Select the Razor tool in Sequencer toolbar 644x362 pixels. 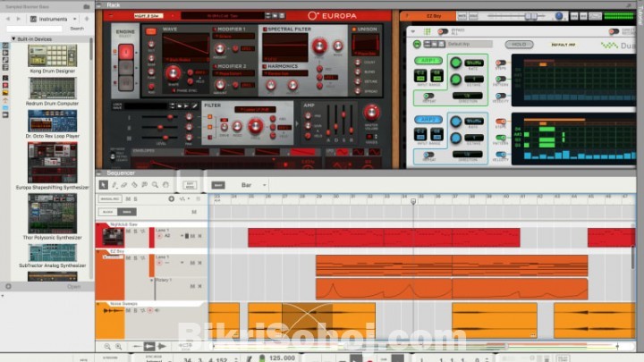134,185
